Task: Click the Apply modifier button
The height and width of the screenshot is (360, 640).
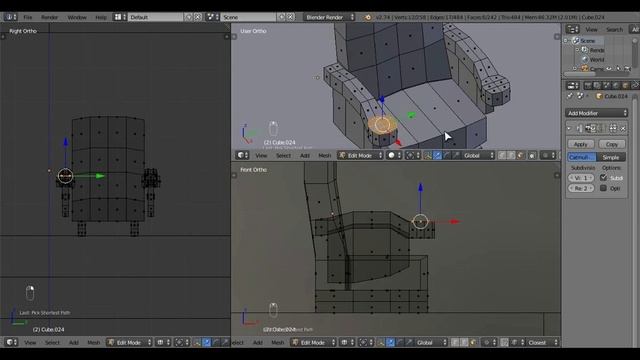Action: (580, 144)
